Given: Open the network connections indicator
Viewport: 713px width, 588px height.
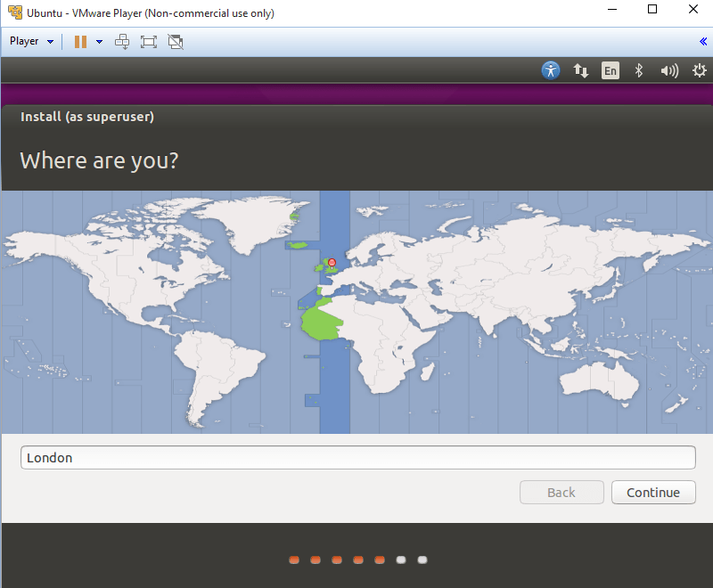Looking at the screenshot, I should point(580,70).
